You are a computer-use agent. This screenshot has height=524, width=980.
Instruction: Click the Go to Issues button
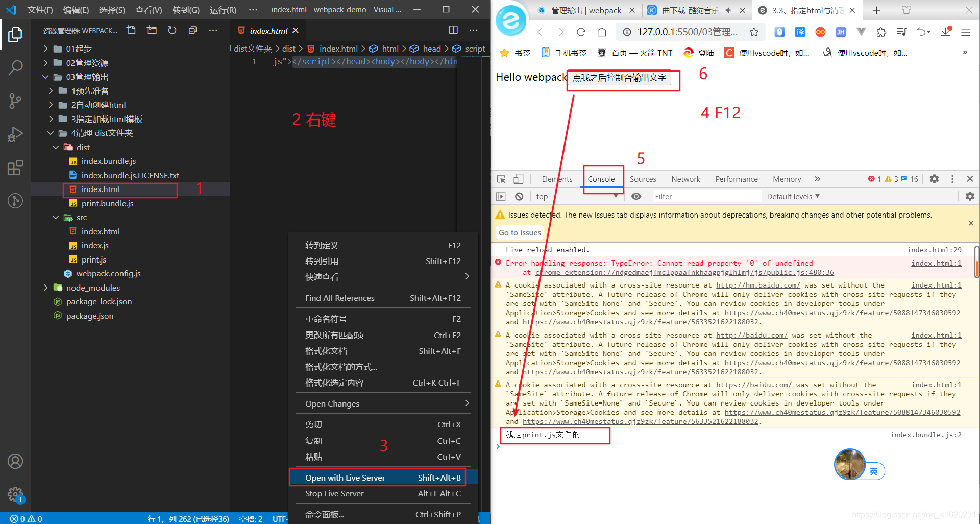click(520, 232)
